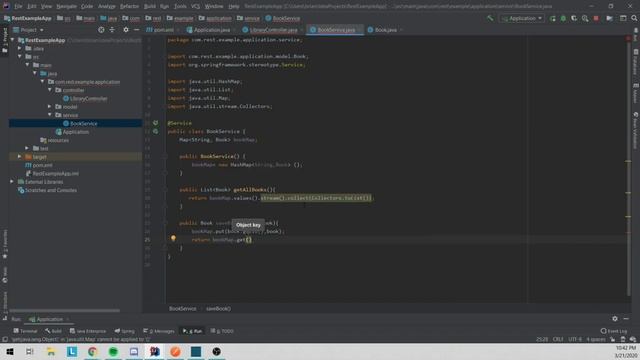
Task: Open the TODO tool window
Action: tap(222, 331)
